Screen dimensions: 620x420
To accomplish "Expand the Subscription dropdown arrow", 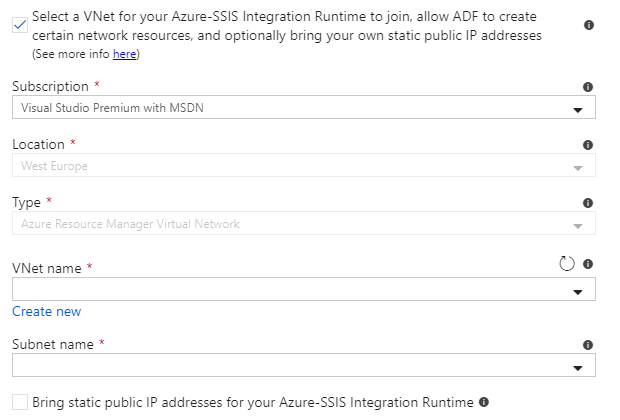I will [x=577, y=109].
